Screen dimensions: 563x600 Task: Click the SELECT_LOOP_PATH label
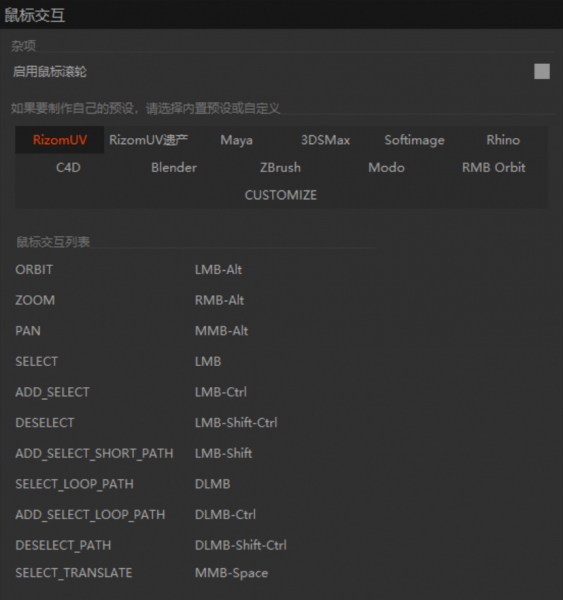tap(75, 484)
